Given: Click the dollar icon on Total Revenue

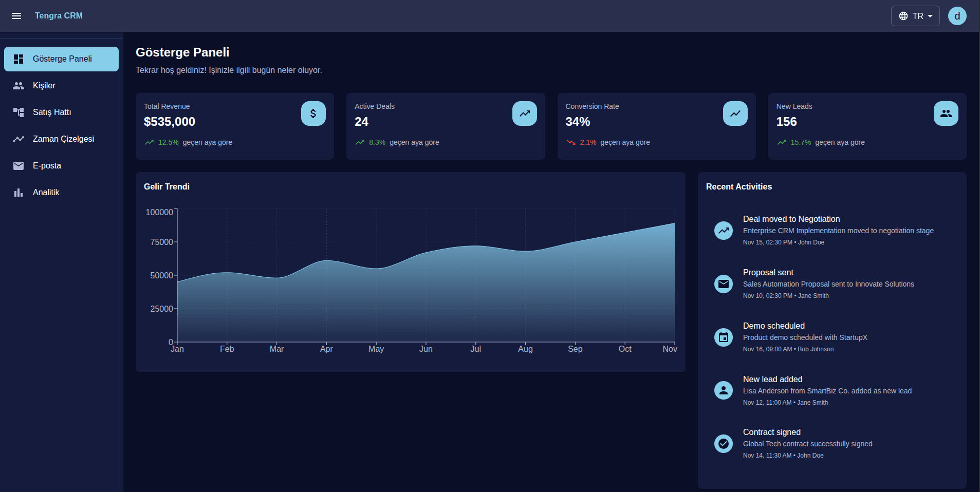Looking at the screenshot, I should coord(313,113).
